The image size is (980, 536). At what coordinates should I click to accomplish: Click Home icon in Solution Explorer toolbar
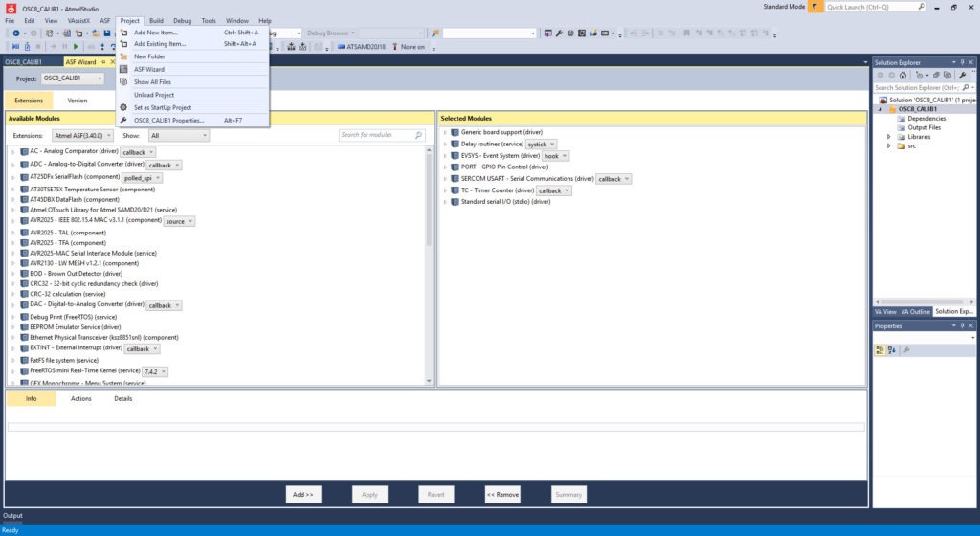902,75
